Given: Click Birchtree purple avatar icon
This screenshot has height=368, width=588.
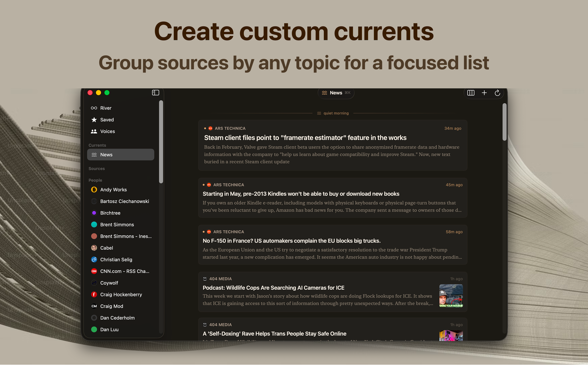Looking at the screenshot, I should pos(94,213).
